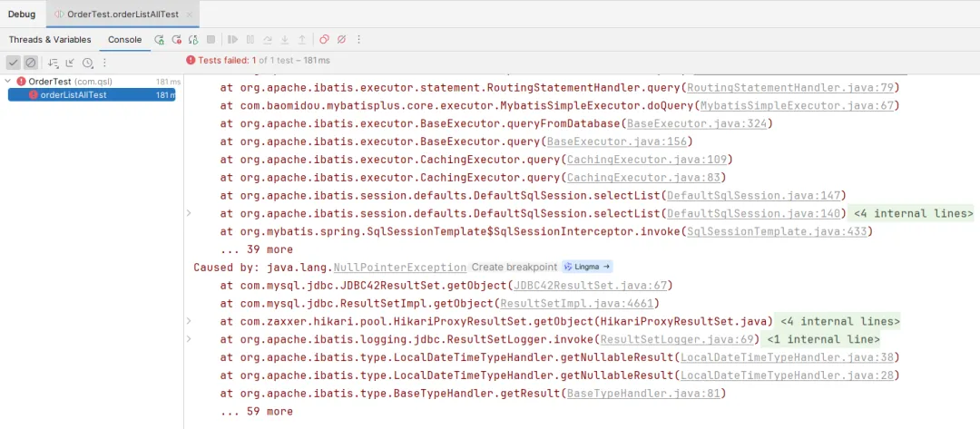
Task: Click the '... 59 more' text
Action: point(256,412)
